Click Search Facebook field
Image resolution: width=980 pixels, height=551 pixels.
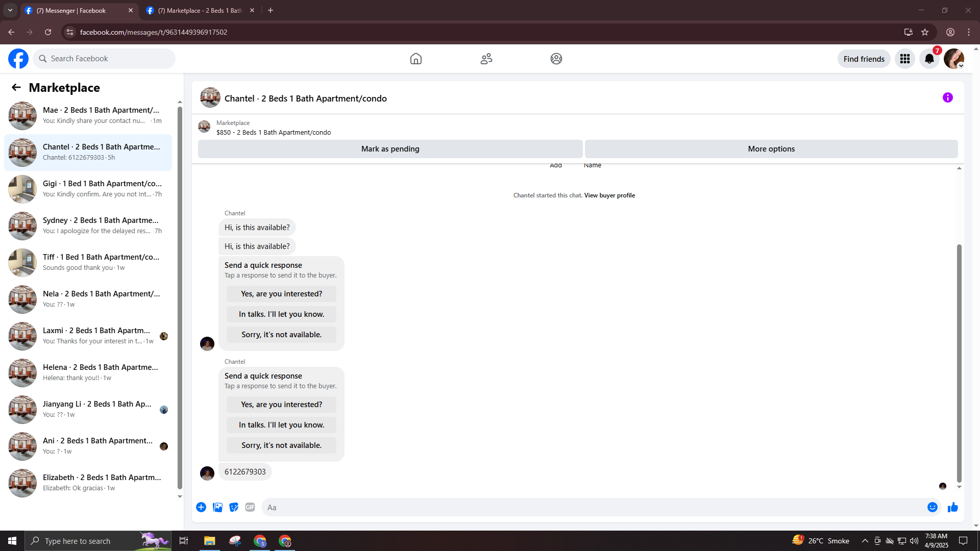105,59
